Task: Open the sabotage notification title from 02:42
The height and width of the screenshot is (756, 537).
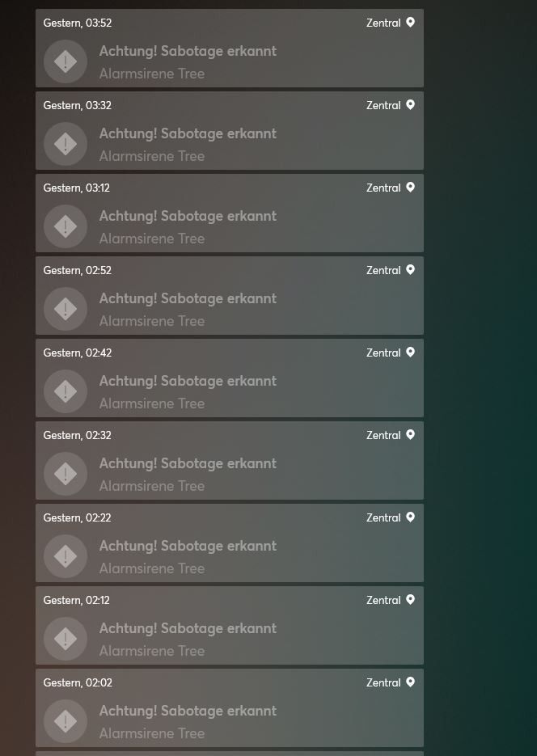Action: pyautogui.click(x=188, y=381)
